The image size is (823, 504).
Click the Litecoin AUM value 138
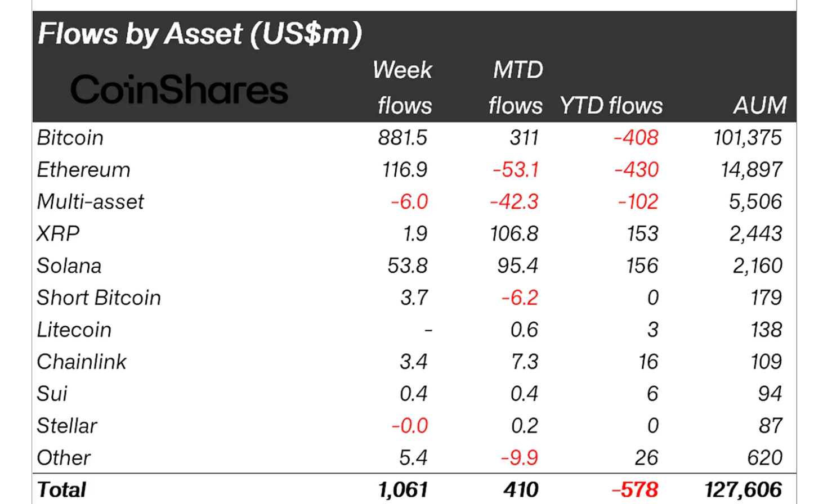766,330
